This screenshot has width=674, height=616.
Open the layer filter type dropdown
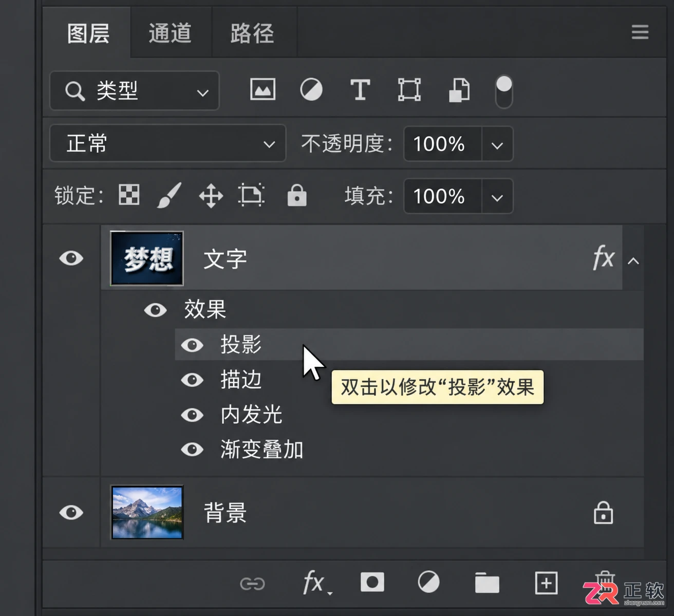[x=135, y=91]
